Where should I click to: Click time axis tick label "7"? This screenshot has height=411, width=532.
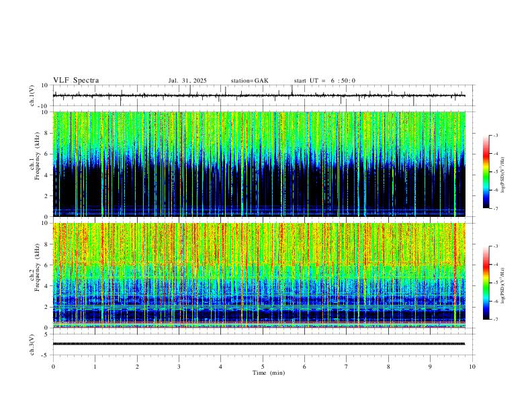pyautogui.click(x=346, y=367)
